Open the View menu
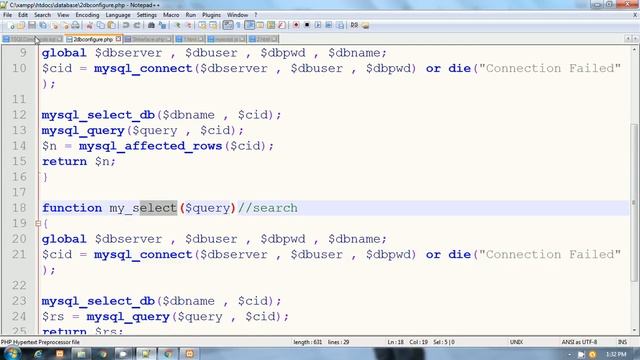 point(63,15)
